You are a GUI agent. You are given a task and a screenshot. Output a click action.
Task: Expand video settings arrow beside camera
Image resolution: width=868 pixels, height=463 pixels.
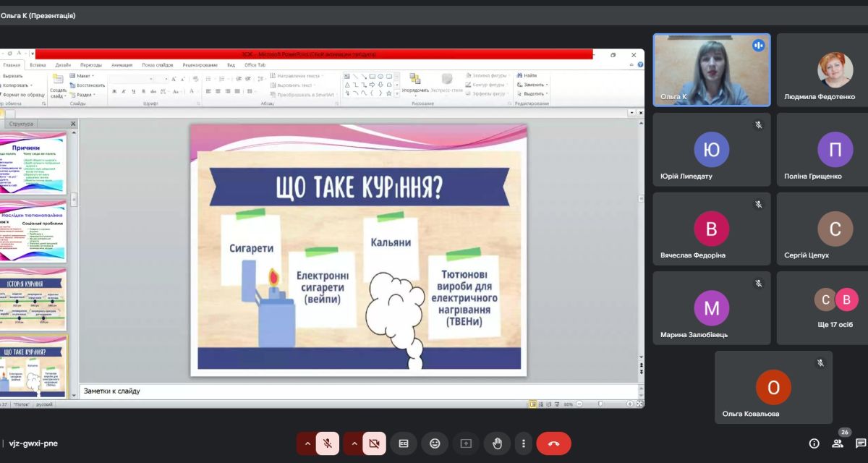click(x=354, y=443)
